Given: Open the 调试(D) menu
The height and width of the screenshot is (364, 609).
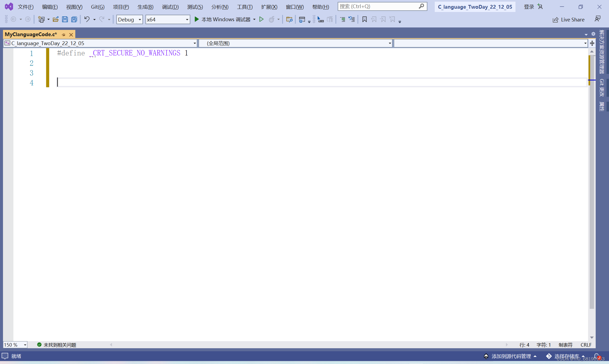Looking at the screenshot, I should pos(170,7).
